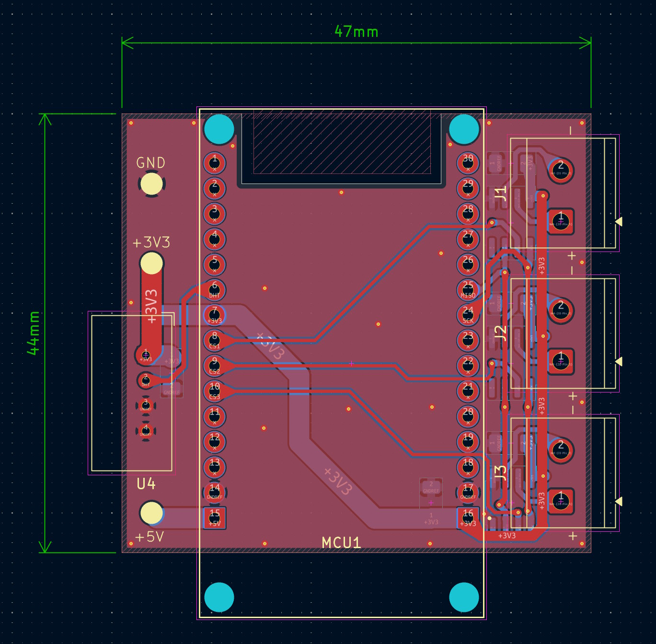Screen dimensions: 656x644
Task: Click MCU1 pad 30
Action: 468,163
